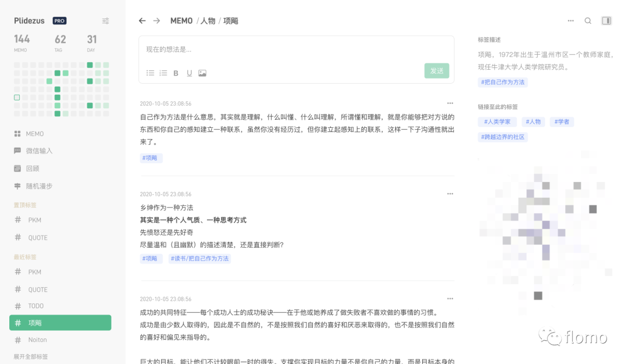Click the 144 MEMO counter
The image size is (628, 364).
tap(22, 43)
